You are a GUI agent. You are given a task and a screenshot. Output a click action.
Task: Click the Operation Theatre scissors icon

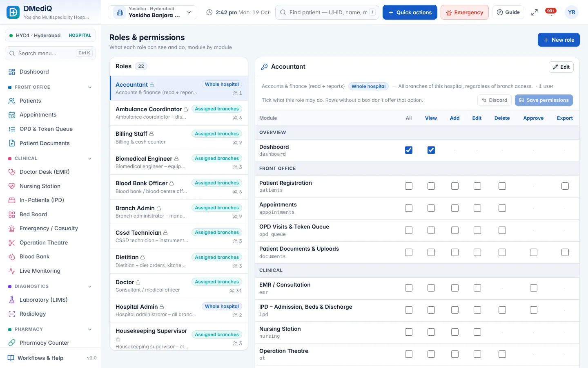pos(12,243)
